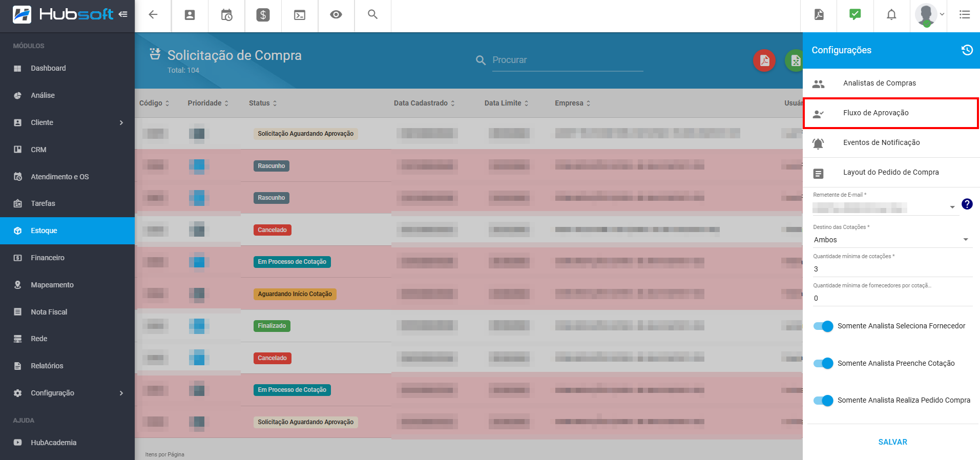The width and height of the screenshot is (980, 460).
Task: Open Remetente de E-mail dropdown
Action: (x=886, y=207)
